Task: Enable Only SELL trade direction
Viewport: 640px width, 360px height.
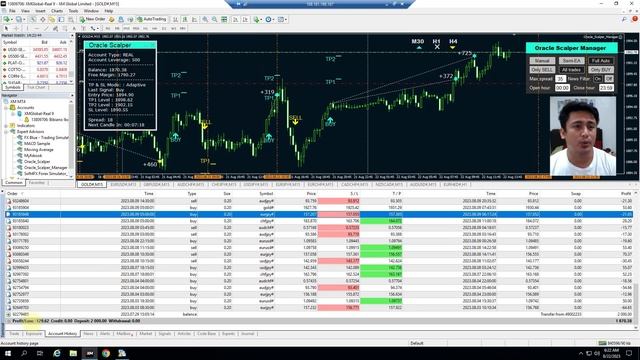Action: point(542,70)
